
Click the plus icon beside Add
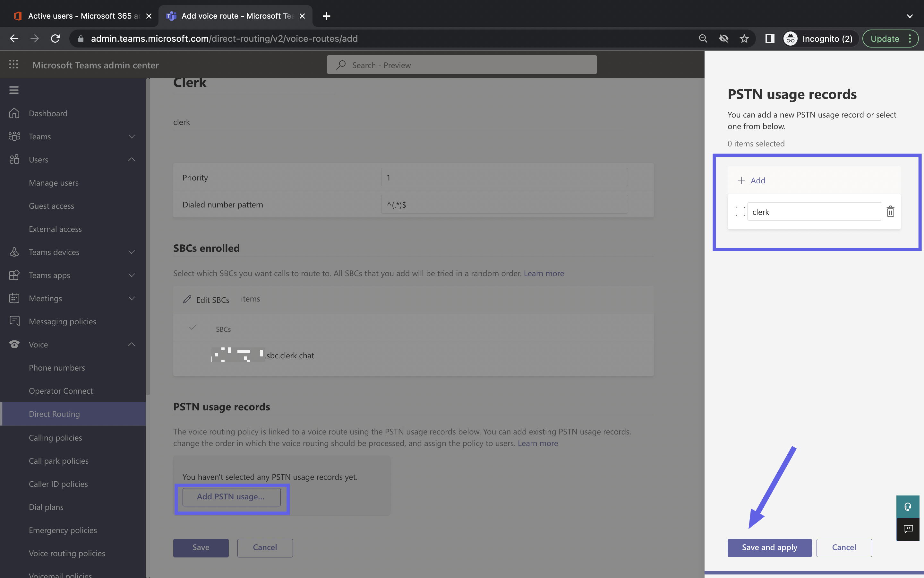pos(741,180)
